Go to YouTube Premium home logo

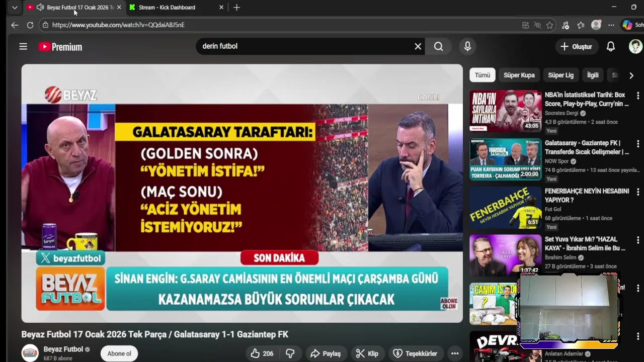[x=60, y=47]
